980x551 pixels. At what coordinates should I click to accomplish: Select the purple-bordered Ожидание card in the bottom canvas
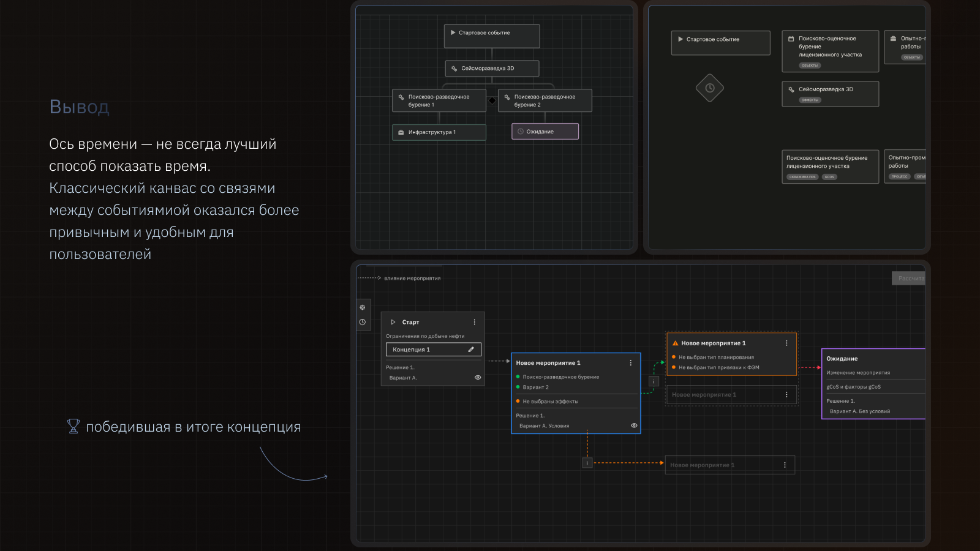(x=873, y=384)
